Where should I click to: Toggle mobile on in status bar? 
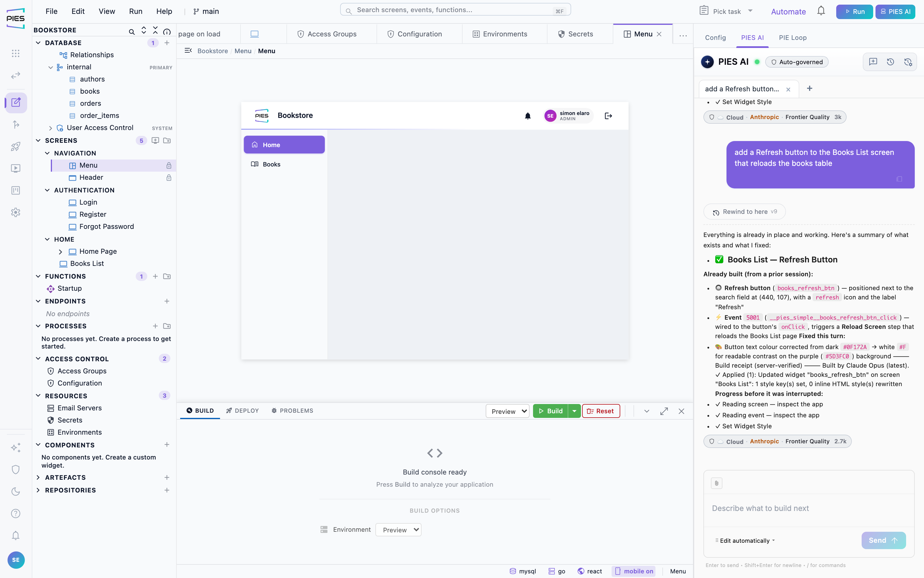click(634, 571)
